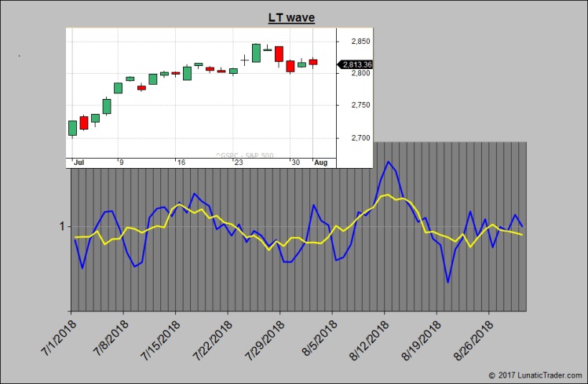
Task: Click the LT wave chart title
Action: pyautogui.click(x=294, y=17)
